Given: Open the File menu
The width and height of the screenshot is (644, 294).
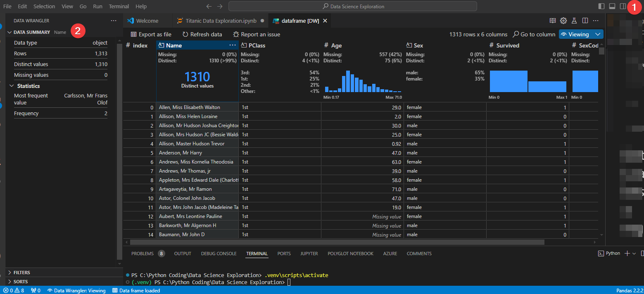Looking at the screenshot, I should tap(7, 6).
